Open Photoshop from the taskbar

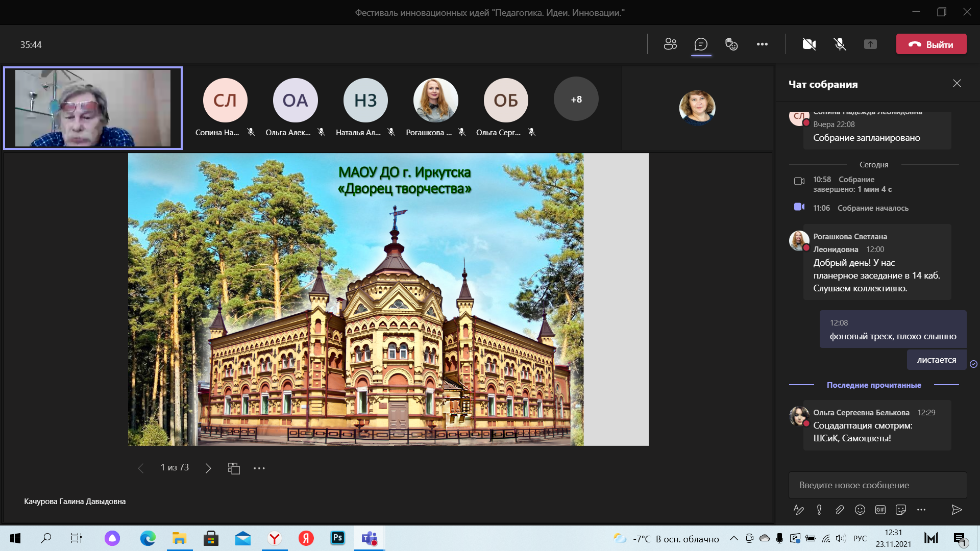tap(337, 538)
